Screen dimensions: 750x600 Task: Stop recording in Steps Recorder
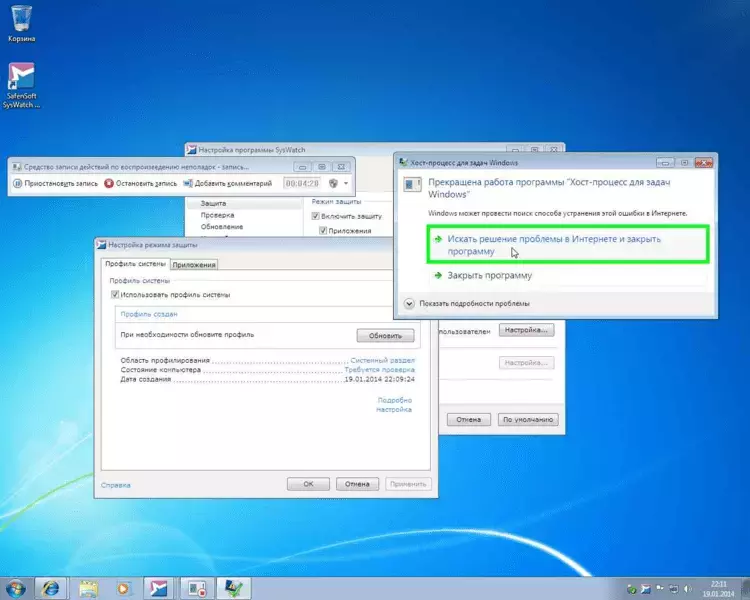141,183
